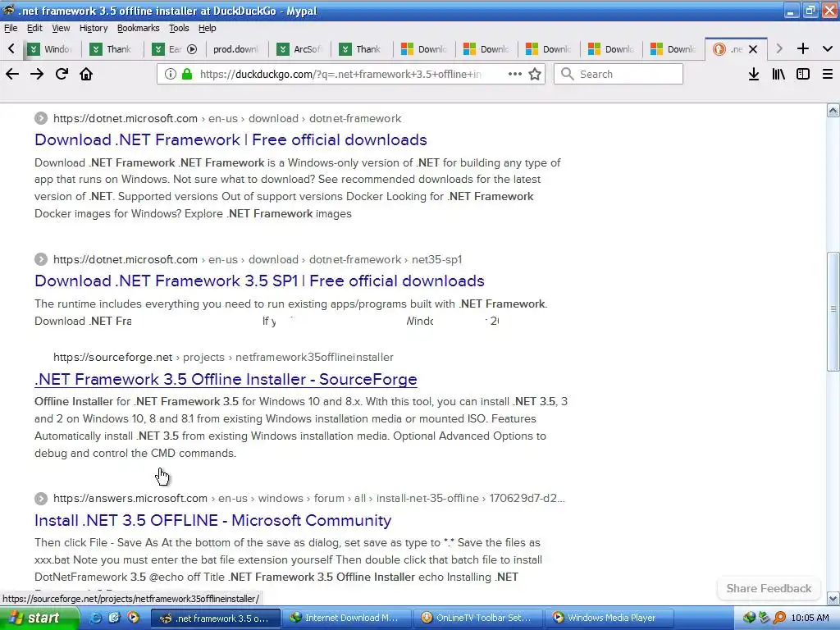
Task: List all tabs dropdown arrow
Action: point(828,48)
